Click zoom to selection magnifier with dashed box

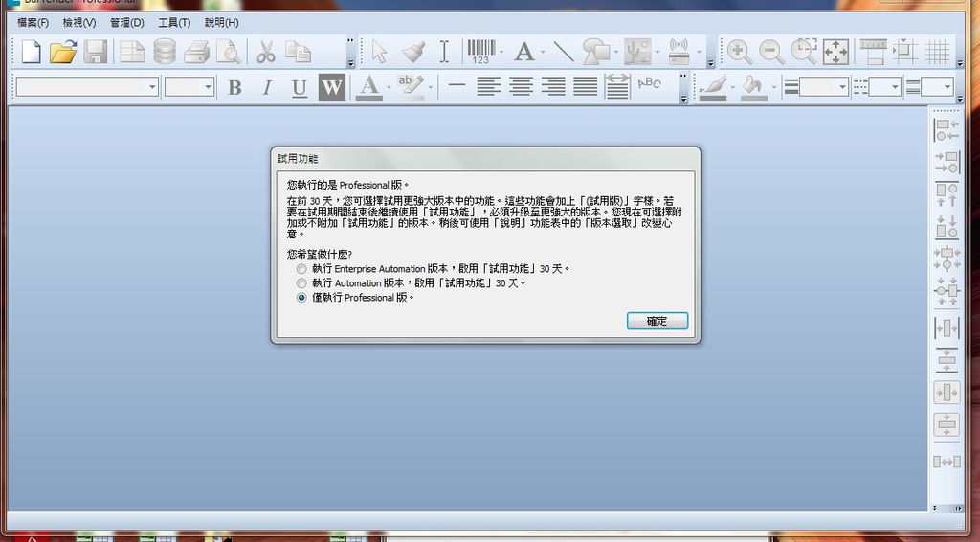coord(804,52)
